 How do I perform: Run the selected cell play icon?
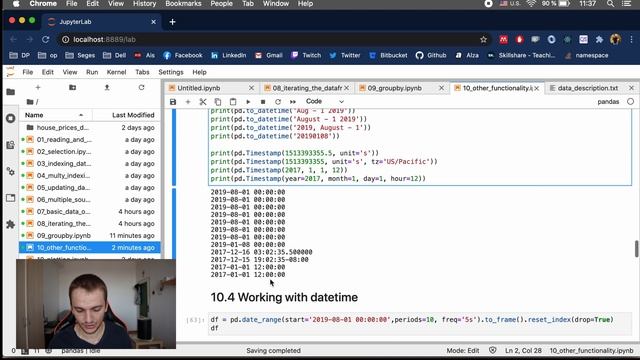(x=248, y=102)
